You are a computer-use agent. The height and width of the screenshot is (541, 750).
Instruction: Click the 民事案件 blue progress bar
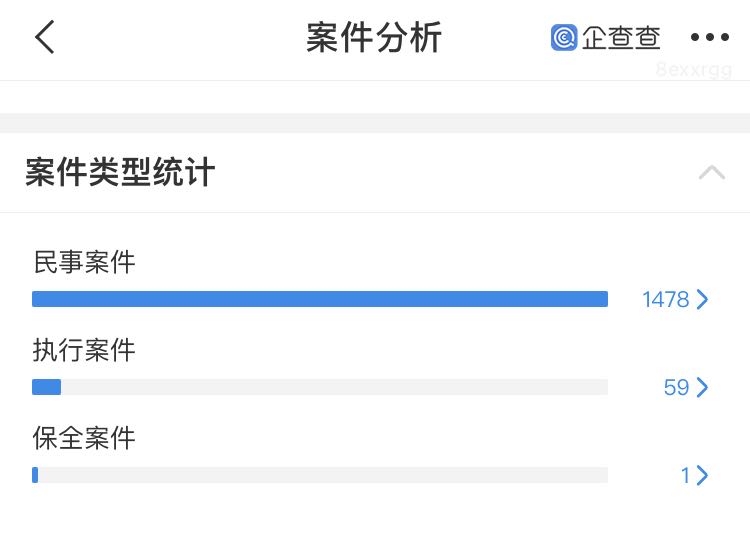click(x=320, y=299)
